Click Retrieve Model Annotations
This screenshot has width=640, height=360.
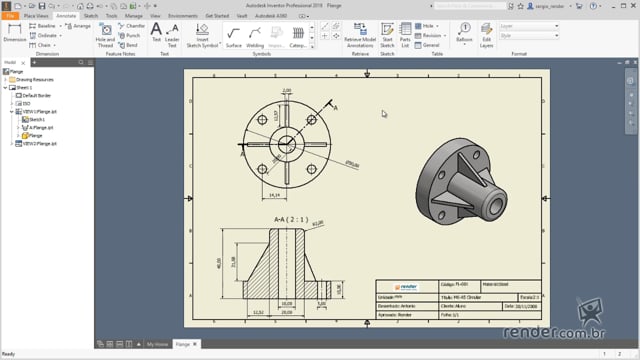[360, 36]
